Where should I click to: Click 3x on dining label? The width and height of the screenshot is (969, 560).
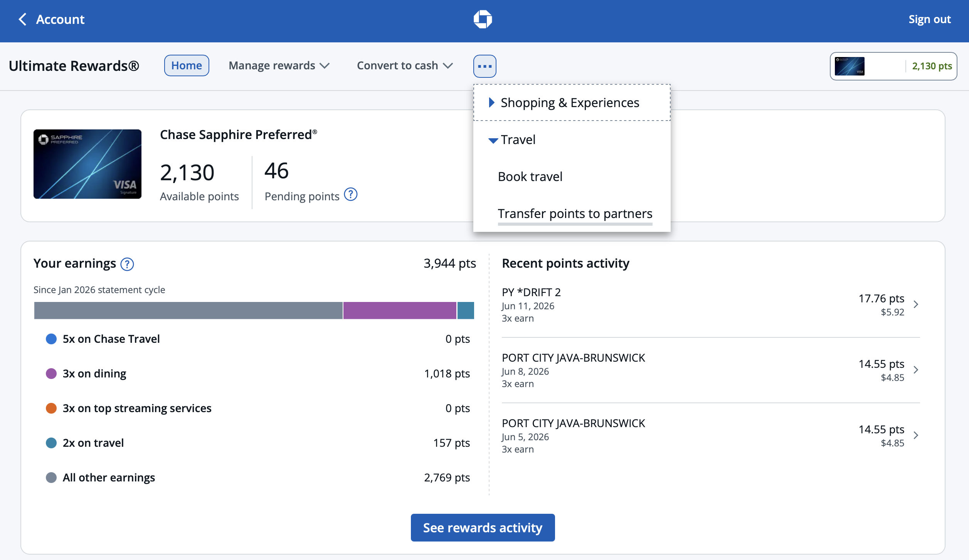click(94, 374)
